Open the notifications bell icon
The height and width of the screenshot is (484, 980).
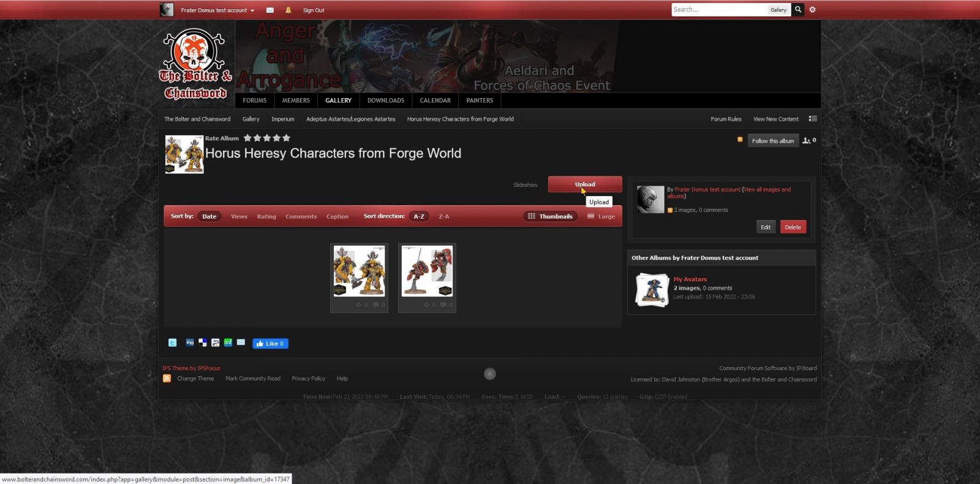point(288,10)
